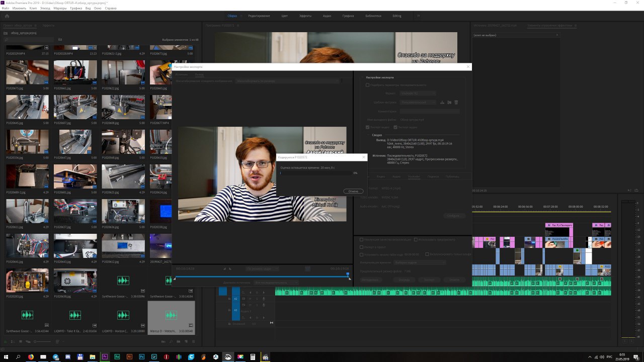Image resolution: width=644 pixels, height=362 pixels.
Task: Check 'Визуализировать только альфа' checkbox
Action: [427, 254]
